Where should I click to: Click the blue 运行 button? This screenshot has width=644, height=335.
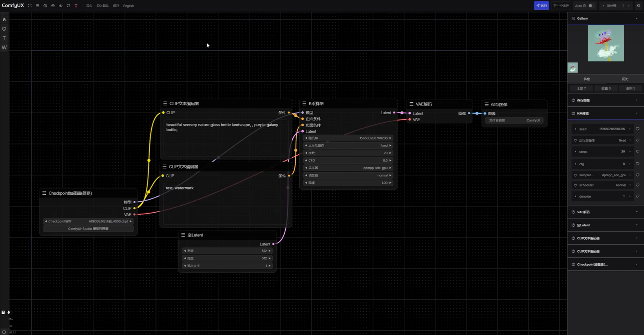click(541, 6)
